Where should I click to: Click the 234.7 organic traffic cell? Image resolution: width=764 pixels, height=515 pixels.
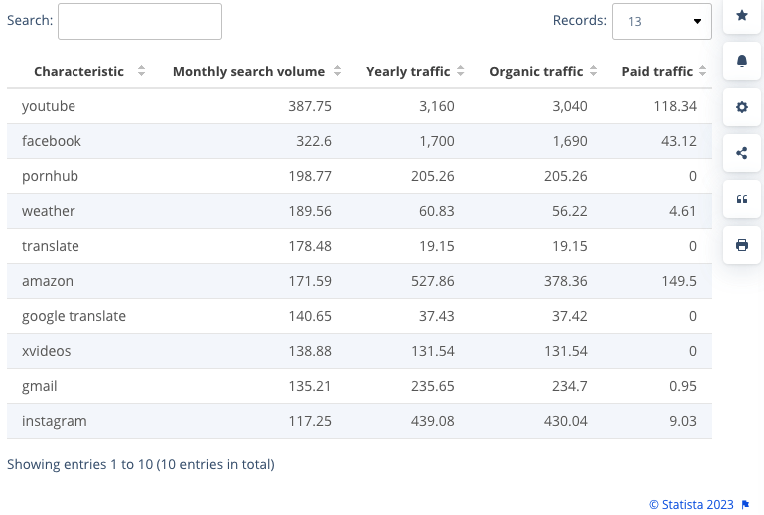(570, 386)
